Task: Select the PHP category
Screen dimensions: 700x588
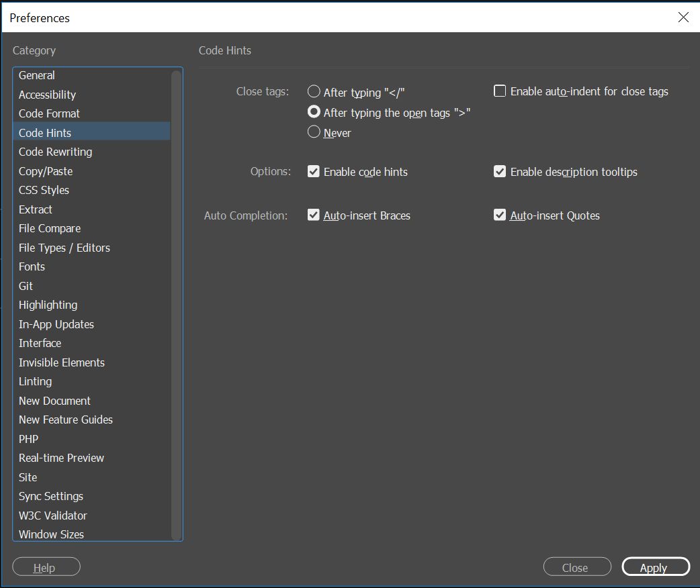Action: tap(28, 439)
